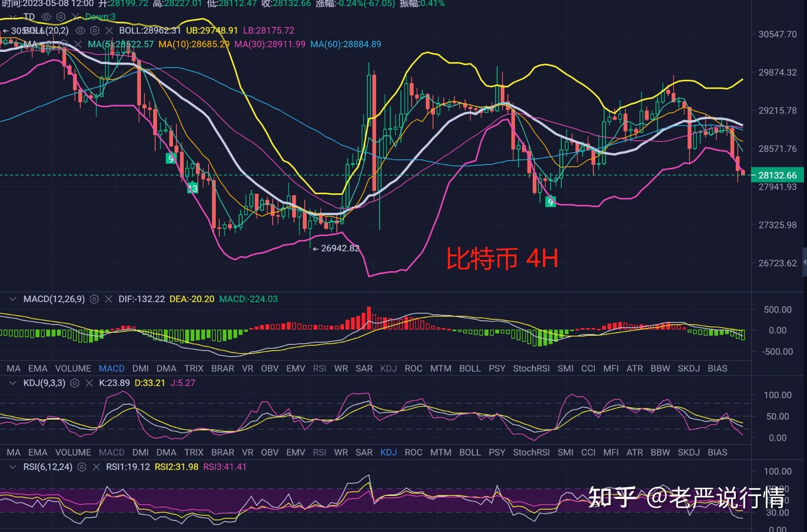The height and width of the screenshot is (532, 807).
Task: Open MACD(12,26,9) settings icon
Action: pyautogui.click(x=94, y=299)
